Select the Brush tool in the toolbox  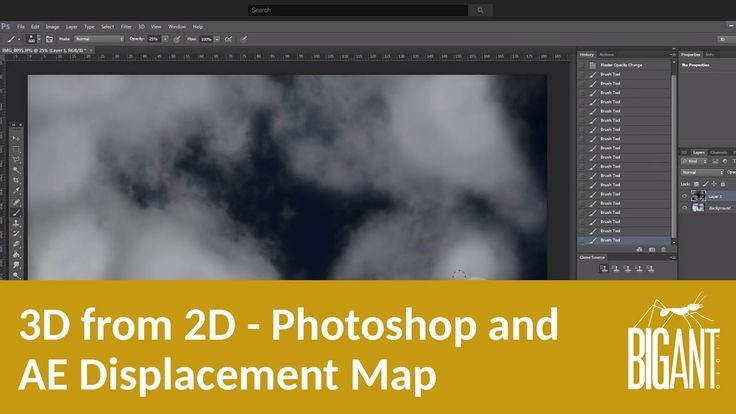(16, 213)
